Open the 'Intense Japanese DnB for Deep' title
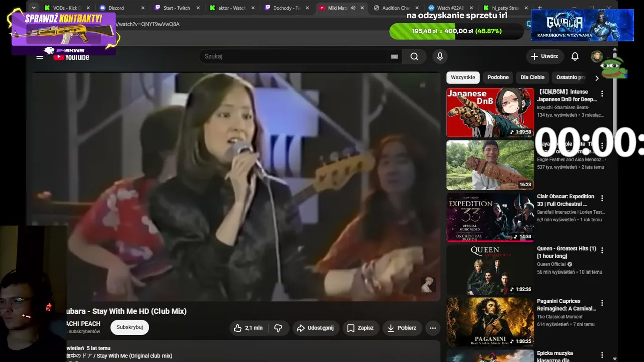The width and height of the screenshot is (644, 362). (x=567, y=96)
